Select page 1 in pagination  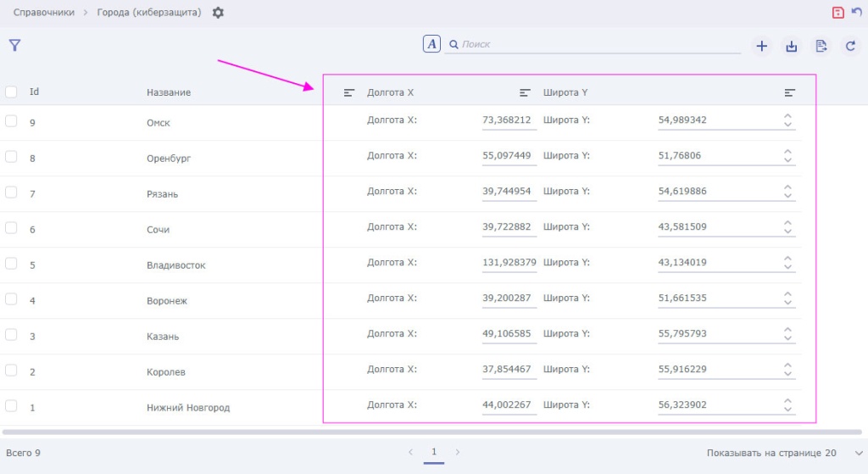tap(434, 453)
